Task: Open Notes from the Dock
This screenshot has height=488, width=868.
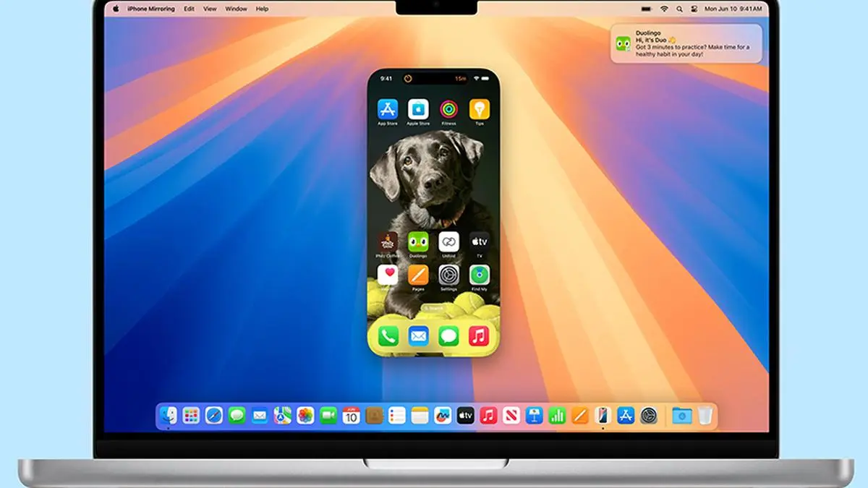Action: click(420, 415)
